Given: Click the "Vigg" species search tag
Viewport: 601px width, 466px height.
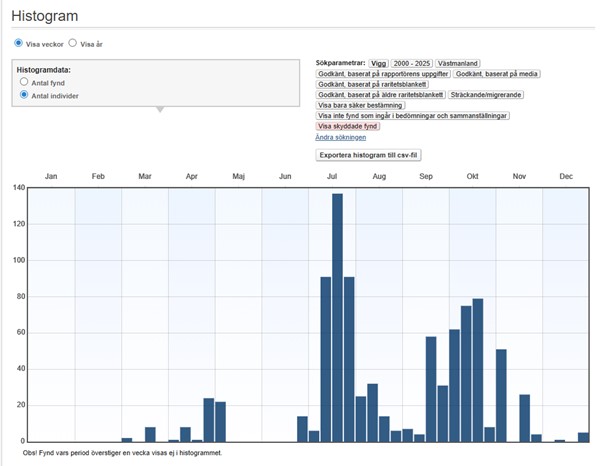Looking at the screenshot, I should (x=377, y=62).
